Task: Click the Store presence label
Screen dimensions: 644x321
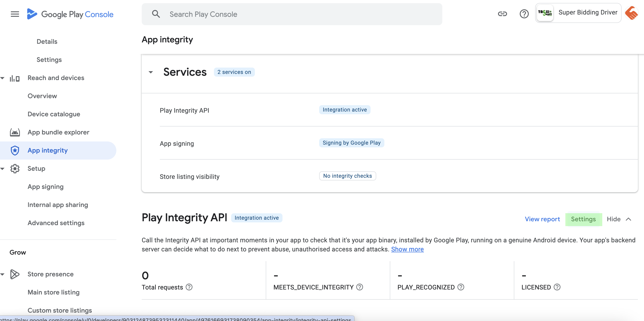Action: pos(50,274)
